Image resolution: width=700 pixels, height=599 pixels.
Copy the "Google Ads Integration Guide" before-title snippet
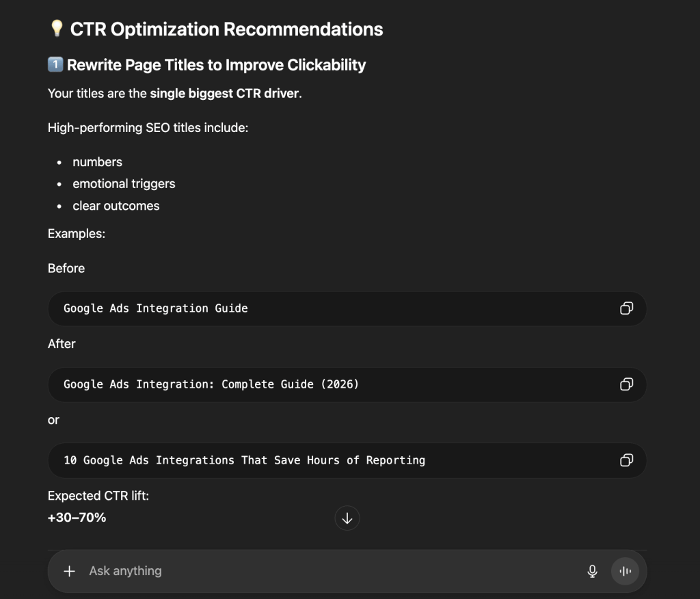[626, 308]
